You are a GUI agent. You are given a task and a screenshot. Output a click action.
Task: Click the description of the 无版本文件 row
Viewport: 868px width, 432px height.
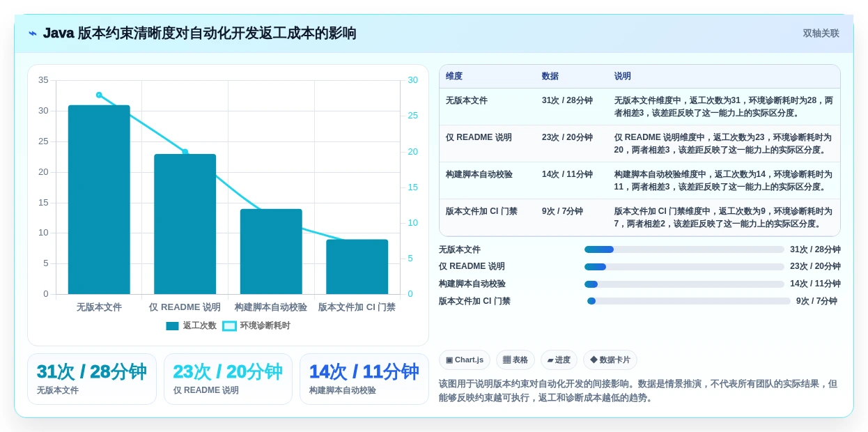pyautogui.click(x=723, y=107)
